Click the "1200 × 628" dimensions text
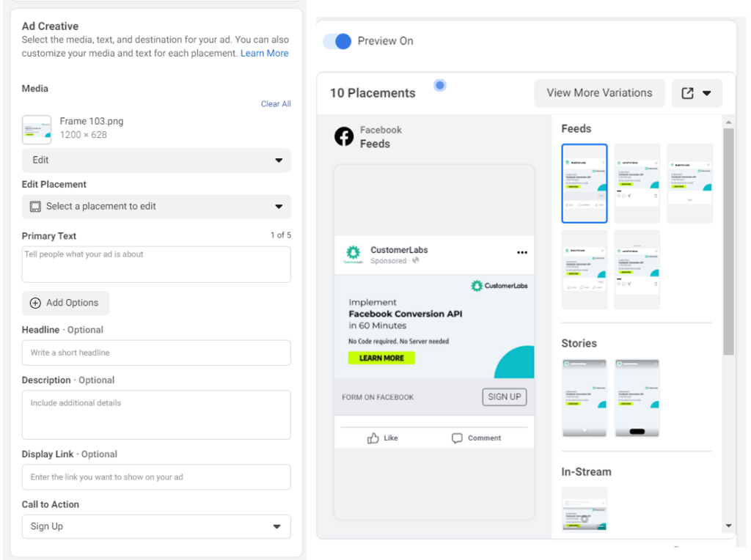Screen dimensions: 751x560 84,135
